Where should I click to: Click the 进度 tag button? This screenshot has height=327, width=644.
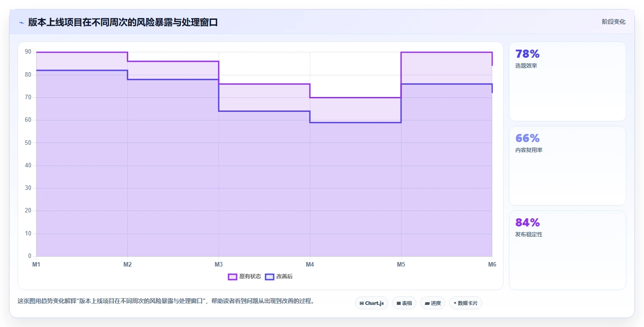[x=433, y=303]
